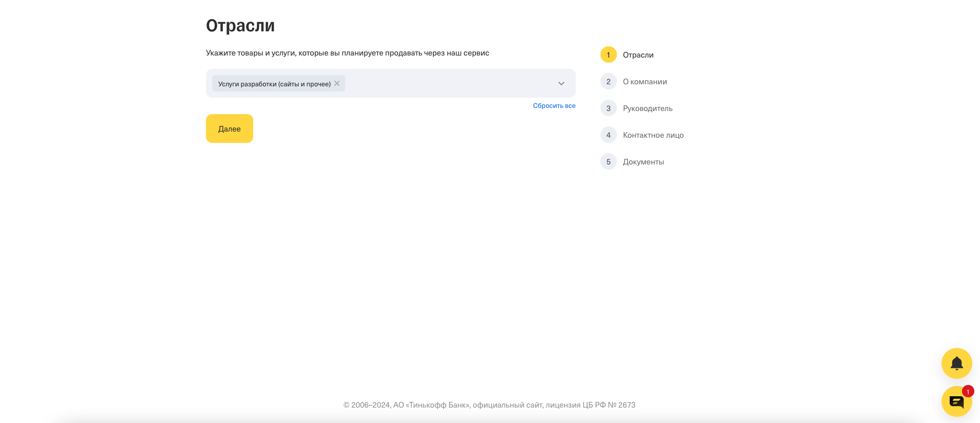Open the chat support icon

point(956,401)
